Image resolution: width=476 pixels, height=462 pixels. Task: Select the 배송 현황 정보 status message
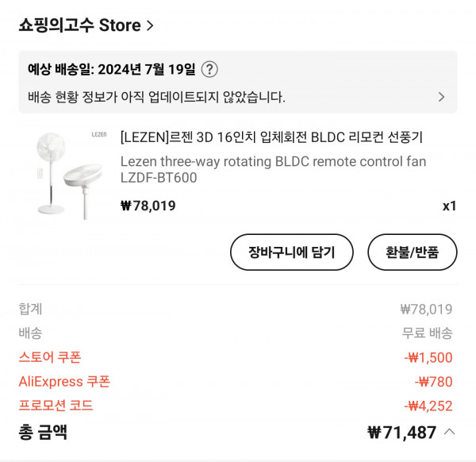[156, 97]
